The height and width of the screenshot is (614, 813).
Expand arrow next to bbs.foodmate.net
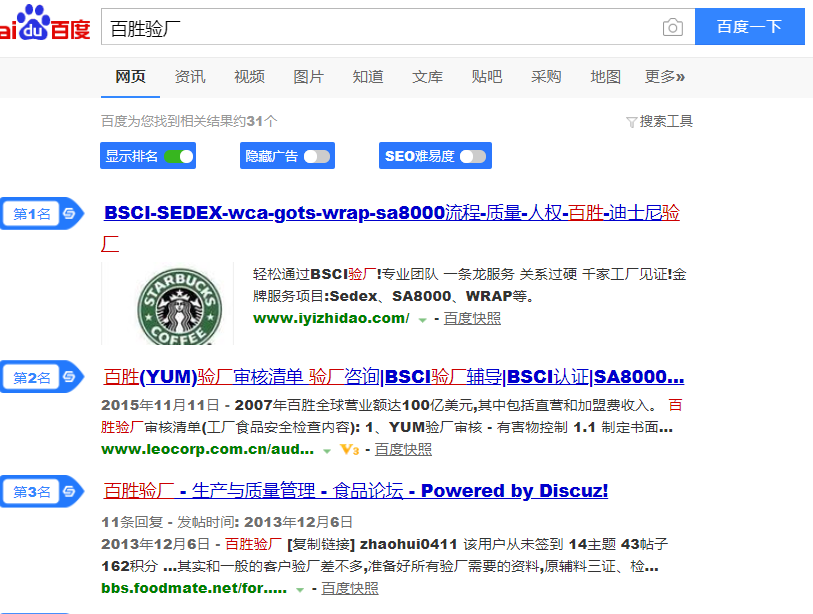point(300,590)
